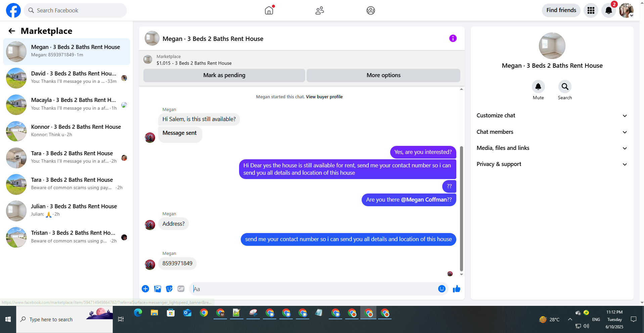Open Microsoft Edge from taskbar

pyautogui.click(x=138, y=313)
